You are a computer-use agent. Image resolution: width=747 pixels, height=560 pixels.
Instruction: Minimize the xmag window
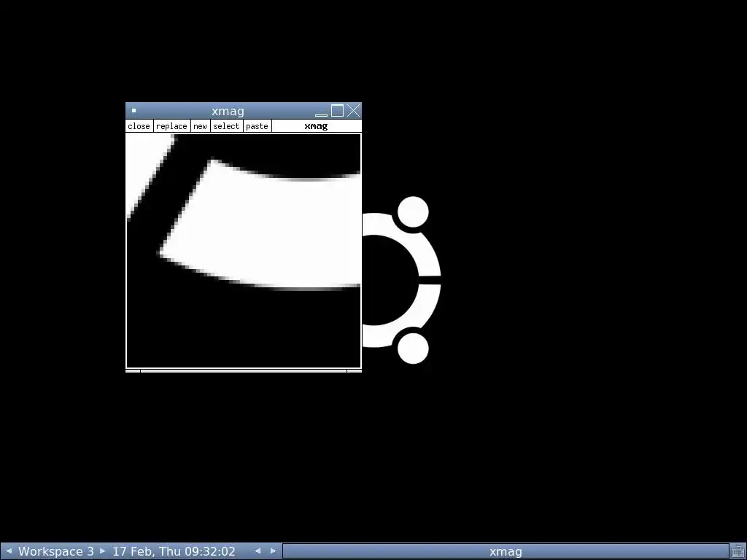(x=322, y=112)
